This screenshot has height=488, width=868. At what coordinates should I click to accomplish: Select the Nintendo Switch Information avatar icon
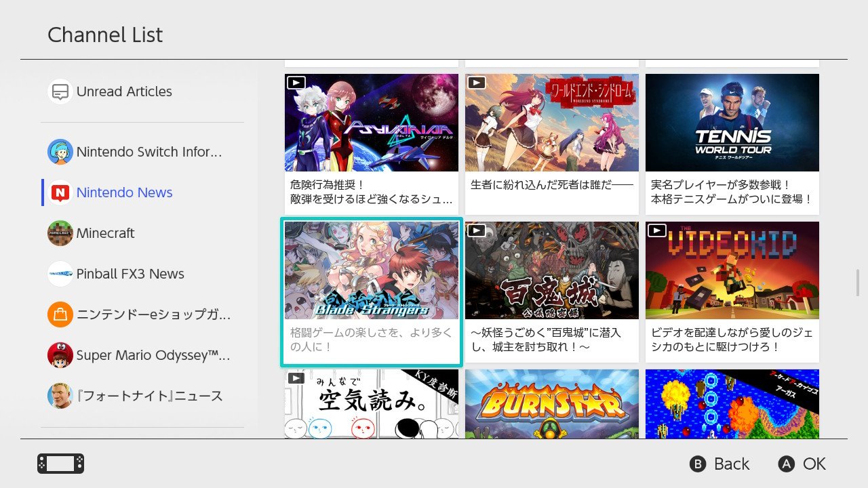point(60,152)
